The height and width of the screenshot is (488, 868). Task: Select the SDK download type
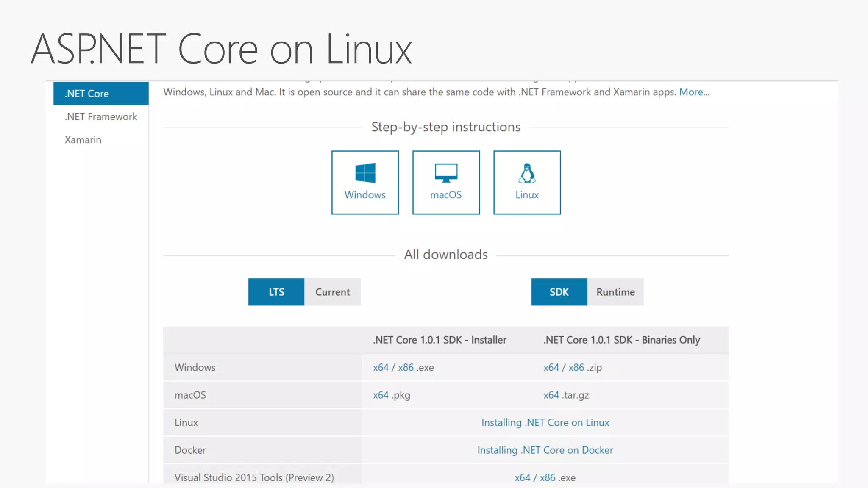[x=559, y=292]
